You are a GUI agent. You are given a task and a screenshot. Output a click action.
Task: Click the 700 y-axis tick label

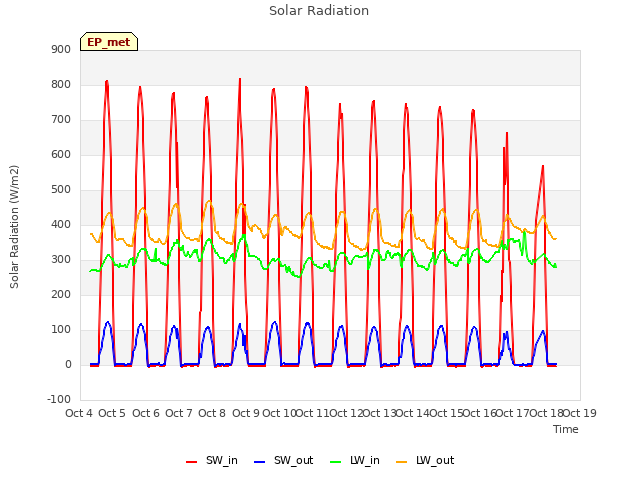click(x=61, y=120)
